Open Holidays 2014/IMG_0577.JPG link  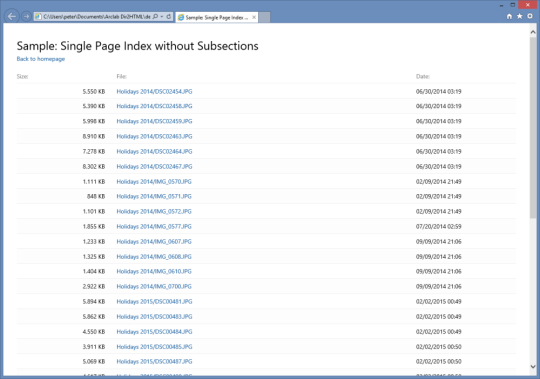click(x=154, y=227)
